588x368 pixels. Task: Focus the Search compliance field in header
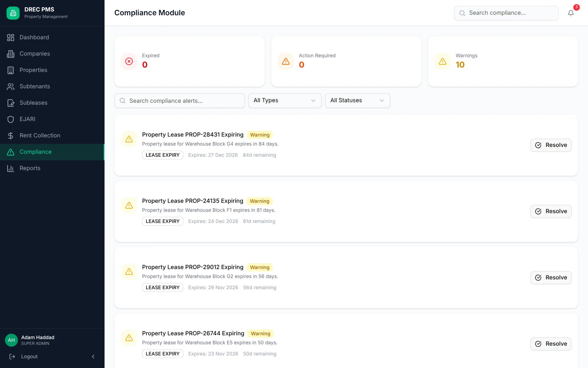[506, 13]
